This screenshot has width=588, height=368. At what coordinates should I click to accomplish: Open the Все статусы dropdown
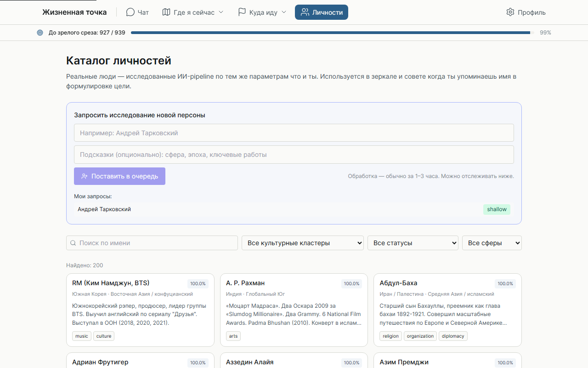point(413,243)
